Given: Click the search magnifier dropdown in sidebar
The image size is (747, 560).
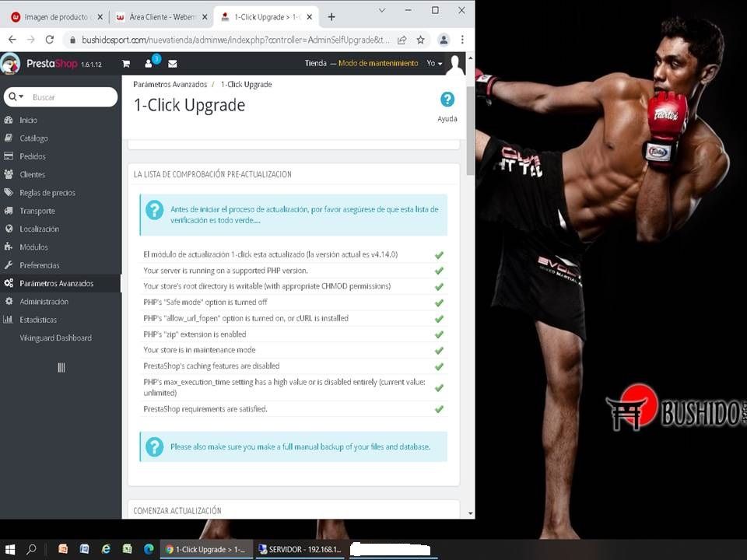Looking at the screenshot, I should click(x=16, y=96).
